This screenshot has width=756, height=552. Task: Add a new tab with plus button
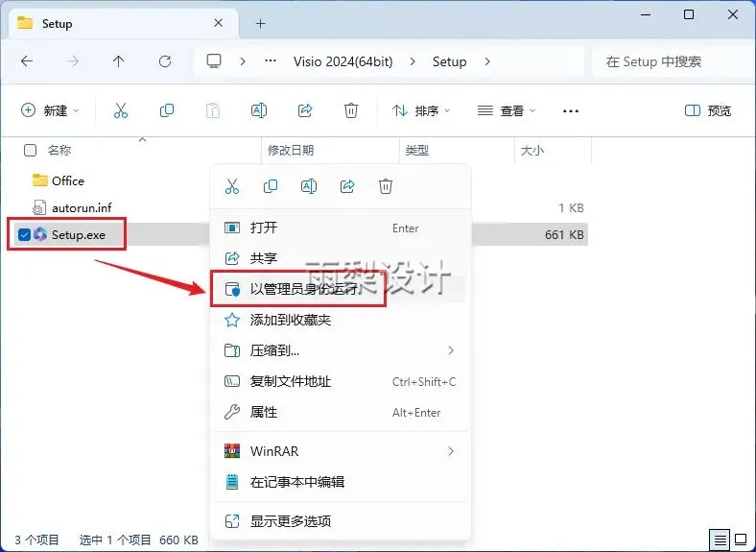[x=261, y=24]
